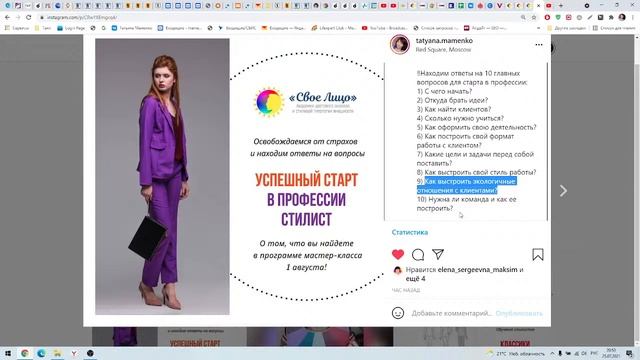
Task: Click caption line '3) Как найти клиентов?'
Action: pyautogui.click(x=454, y=109)
